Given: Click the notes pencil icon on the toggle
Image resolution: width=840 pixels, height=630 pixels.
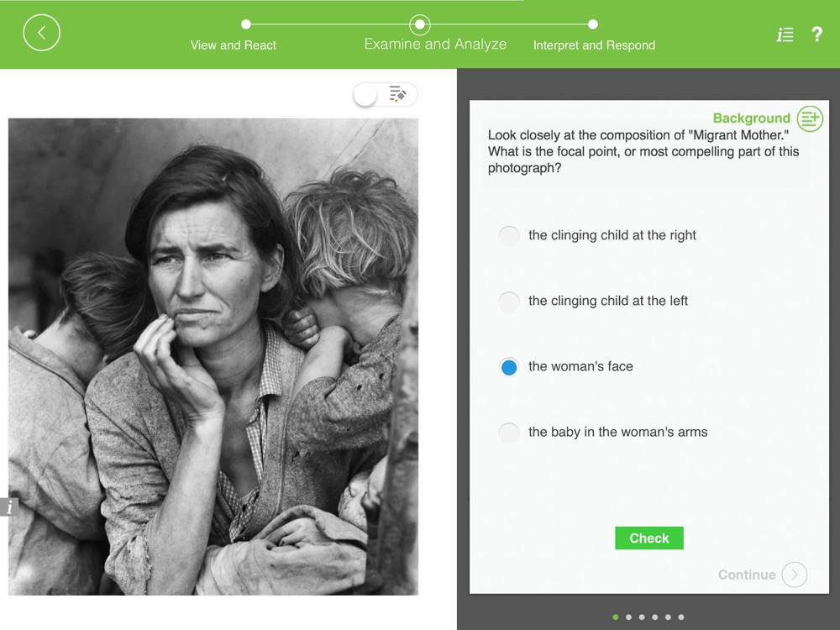Looking at the screenshot, I should [397, 94].
